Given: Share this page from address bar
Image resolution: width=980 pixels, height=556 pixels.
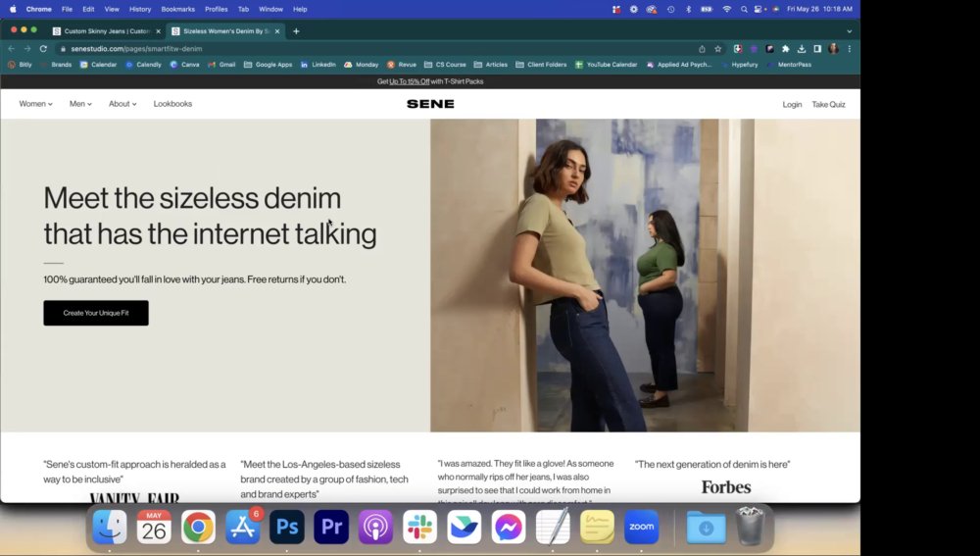Looking at the screenshot, I should click(x=702, y=49).
